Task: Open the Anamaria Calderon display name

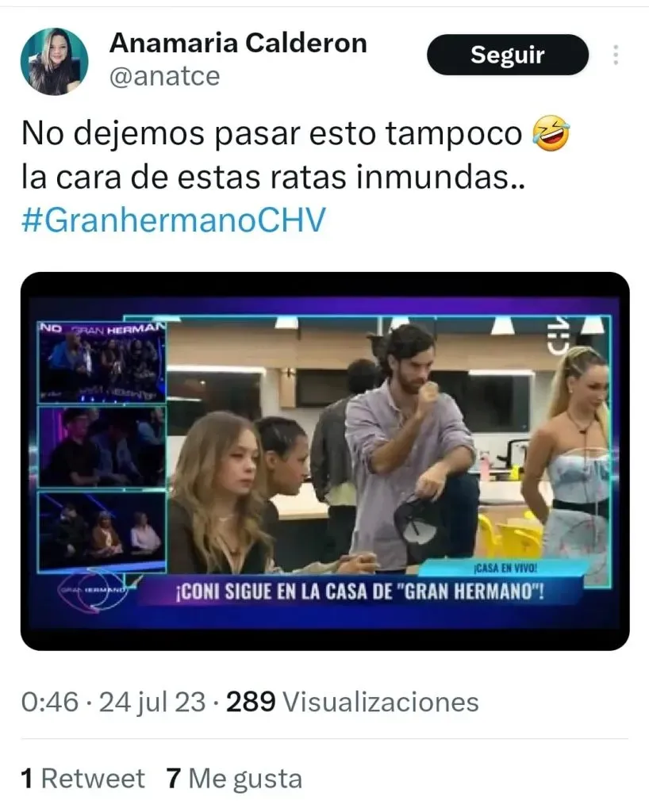Action: tap(238, 43)
